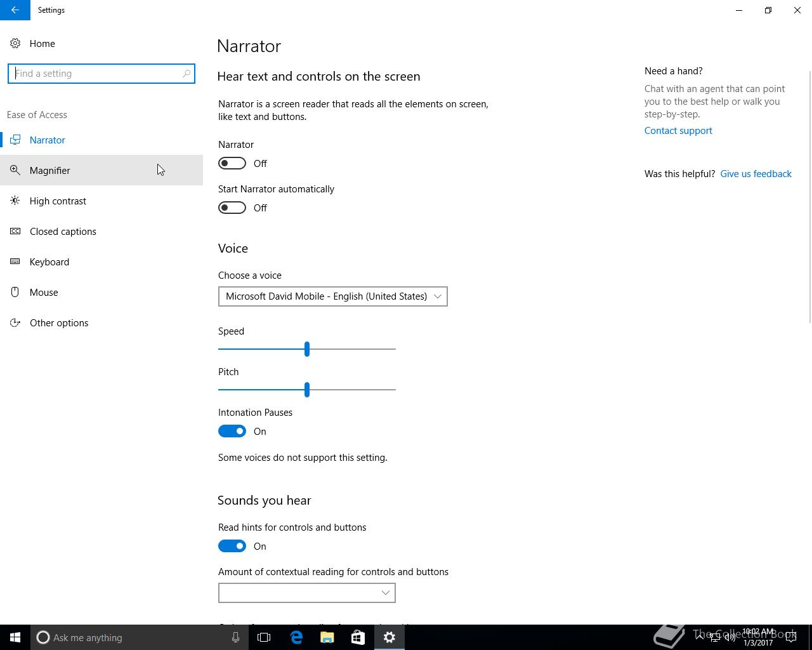Go back using the Settings back arrow
This screenshot has height=650, width=812.
15,10
